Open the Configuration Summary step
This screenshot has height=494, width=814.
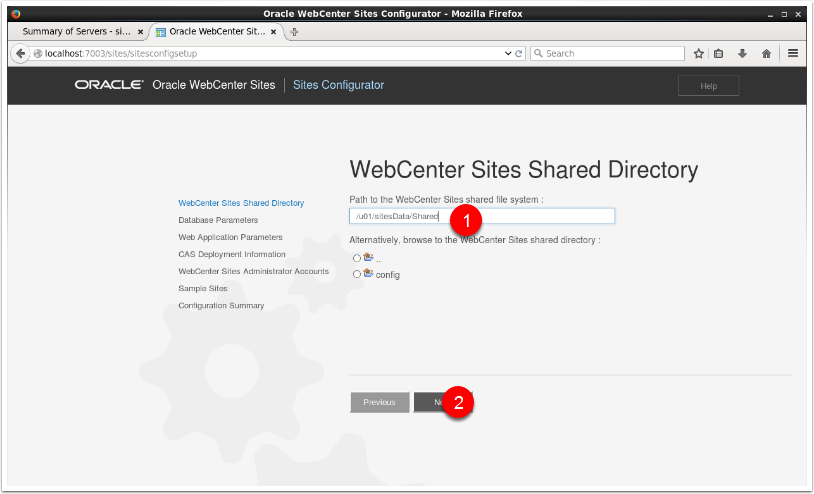(x=221, y=305)
